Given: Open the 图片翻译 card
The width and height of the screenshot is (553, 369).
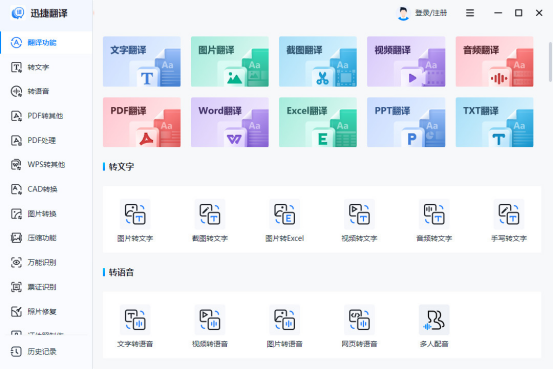Looking at the screenshot, I should point(230,61).
